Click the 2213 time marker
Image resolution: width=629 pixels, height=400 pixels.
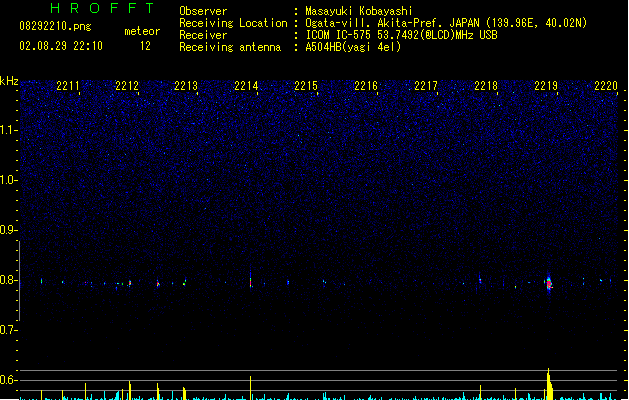point(186,86)
